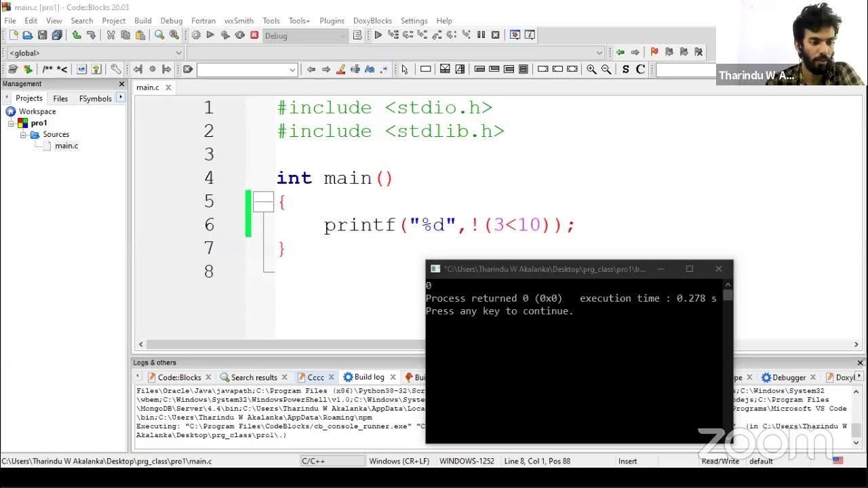868x488 pixels.
Task: Click the Stop debugger icon
Action: pyautogui.click(x=496, y=35)
